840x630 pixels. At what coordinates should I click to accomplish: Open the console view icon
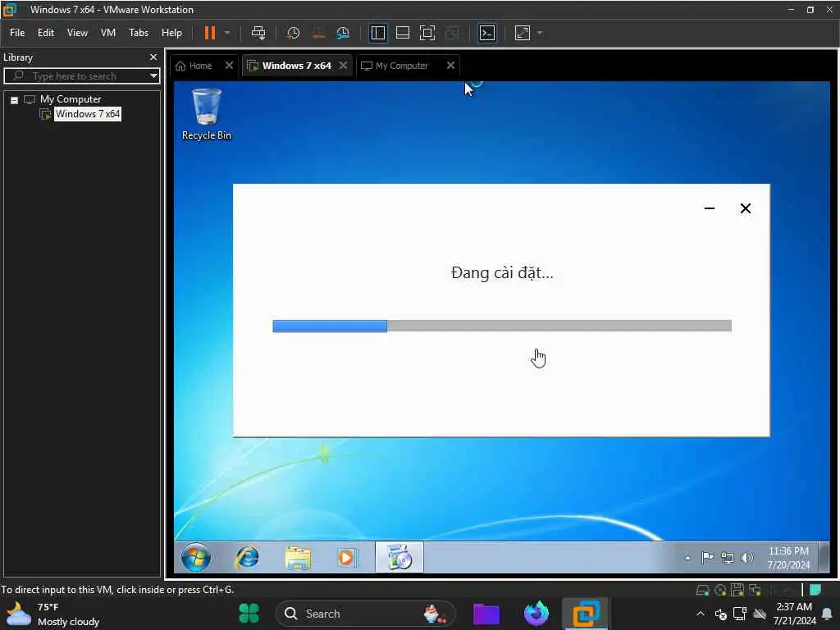tap(487, 33)
